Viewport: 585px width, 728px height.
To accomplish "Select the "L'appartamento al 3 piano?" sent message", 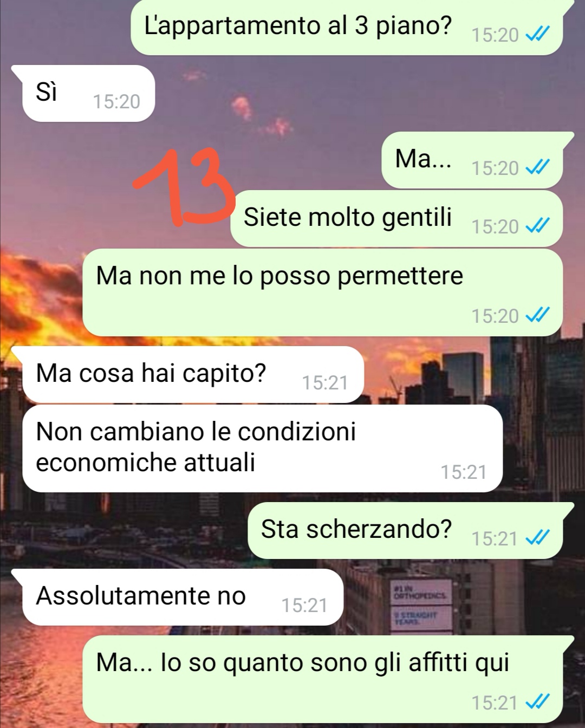I will 347,27.
